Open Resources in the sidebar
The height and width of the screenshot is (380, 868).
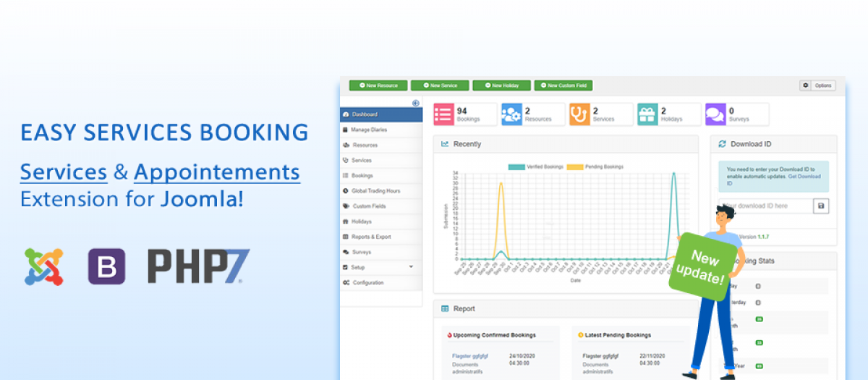coord(381,145)
